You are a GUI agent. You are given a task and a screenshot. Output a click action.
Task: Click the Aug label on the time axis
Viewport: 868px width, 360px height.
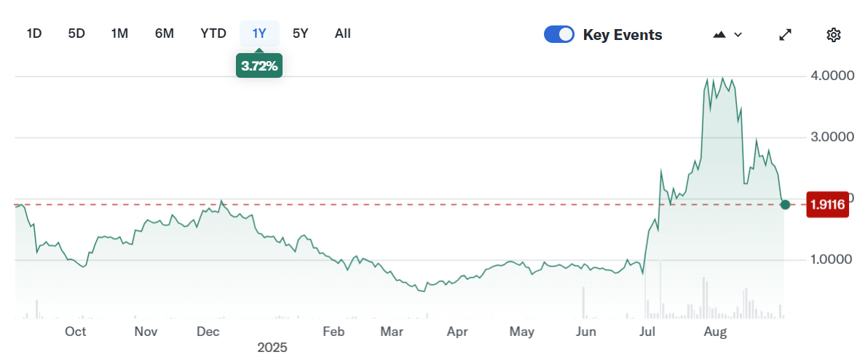(716, 332)
